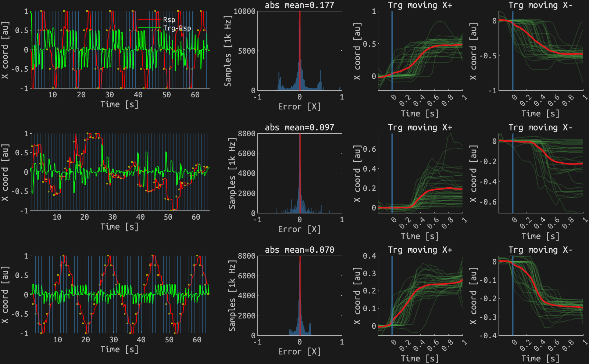The image size is (589, 364).
Task: Click the Error [X] axis label under the middle histogram
Action: [x=300, y=229]
